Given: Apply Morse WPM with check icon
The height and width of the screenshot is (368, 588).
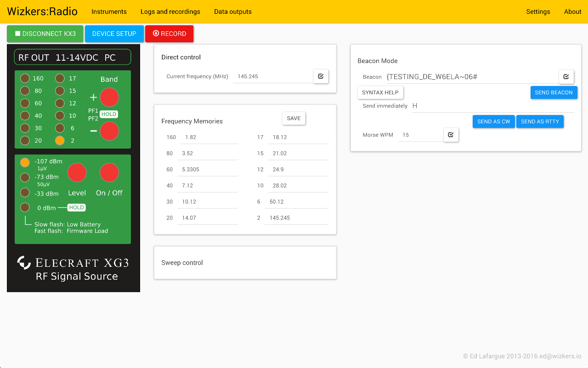Looking at the screenshot, I should click(x=451, y=135).
